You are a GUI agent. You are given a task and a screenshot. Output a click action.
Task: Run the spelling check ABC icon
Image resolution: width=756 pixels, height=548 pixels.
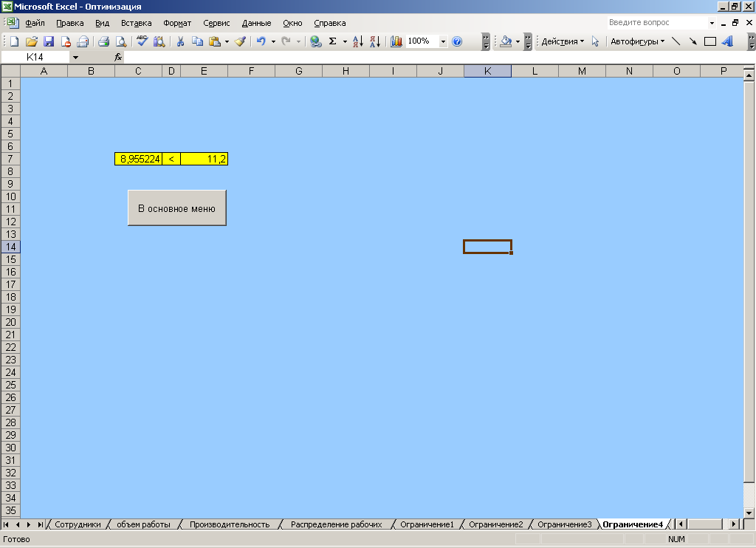click(142, 42)
